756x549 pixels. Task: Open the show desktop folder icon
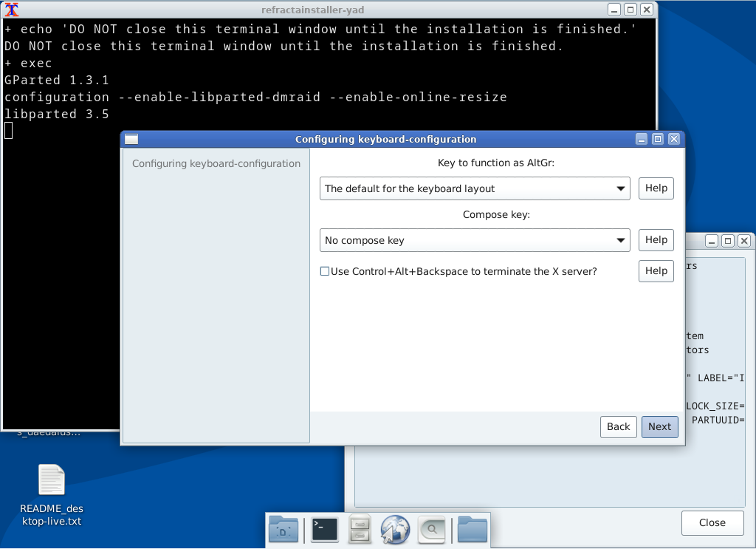[283, 529]
